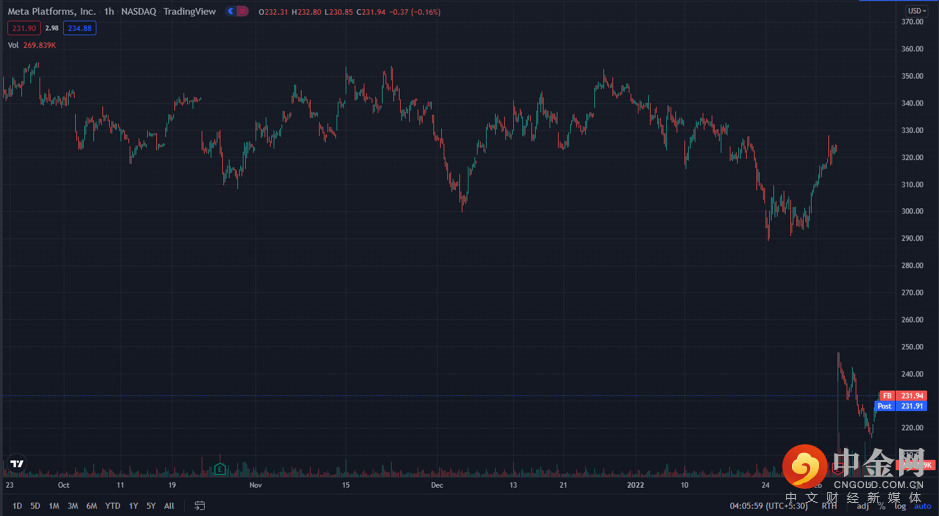This screenshot has width=939, height=516.
Task: Click the red 231.90 sell price button
Action: (24, 28)
